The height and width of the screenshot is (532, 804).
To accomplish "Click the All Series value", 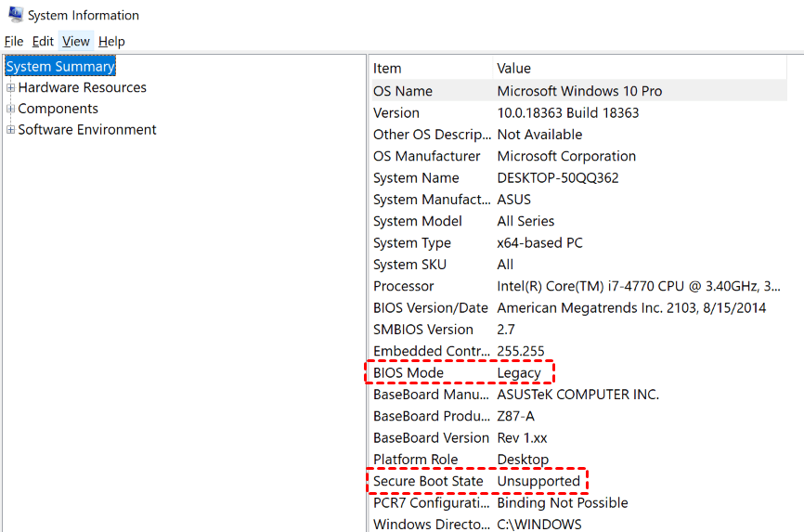I will click(x=525, y=221).
